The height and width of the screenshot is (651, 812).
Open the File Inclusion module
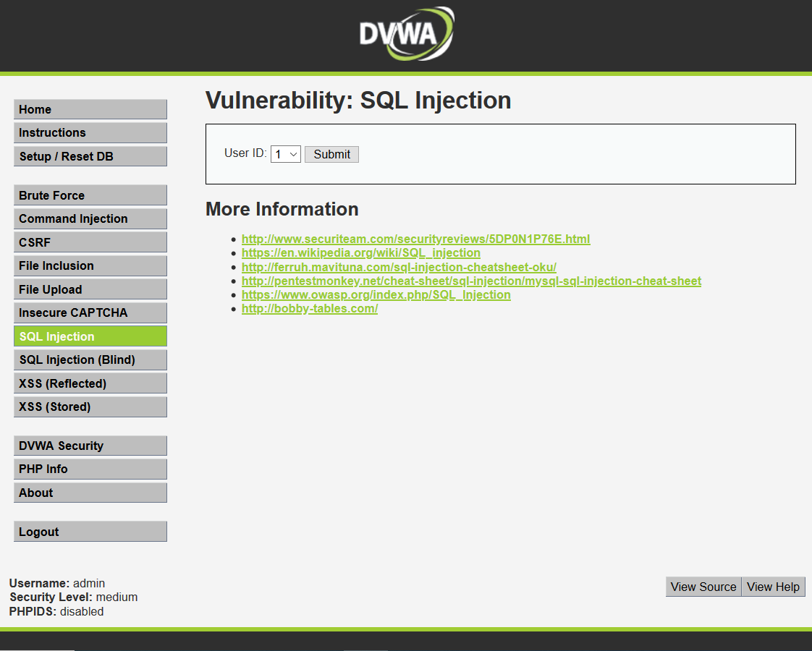point(90,265)
